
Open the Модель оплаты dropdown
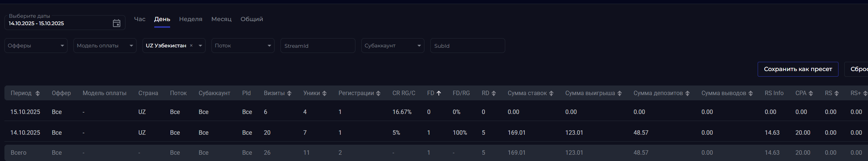(x=131, y=46)
